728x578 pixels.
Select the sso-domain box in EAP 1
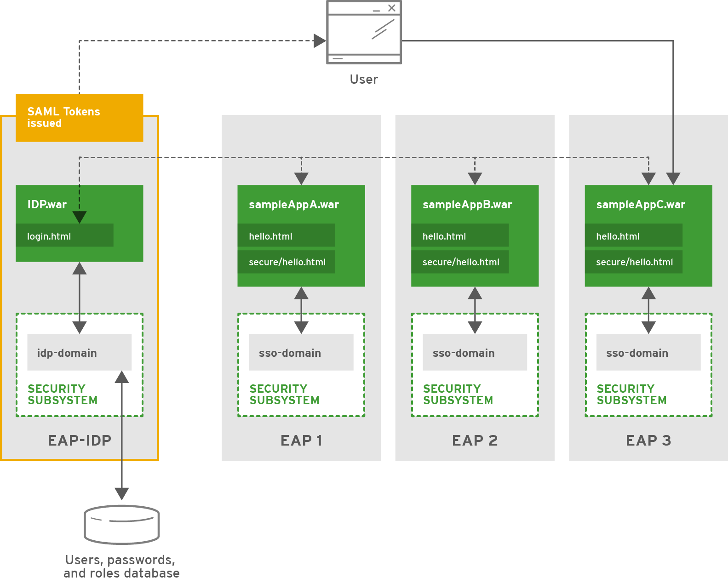301,353
